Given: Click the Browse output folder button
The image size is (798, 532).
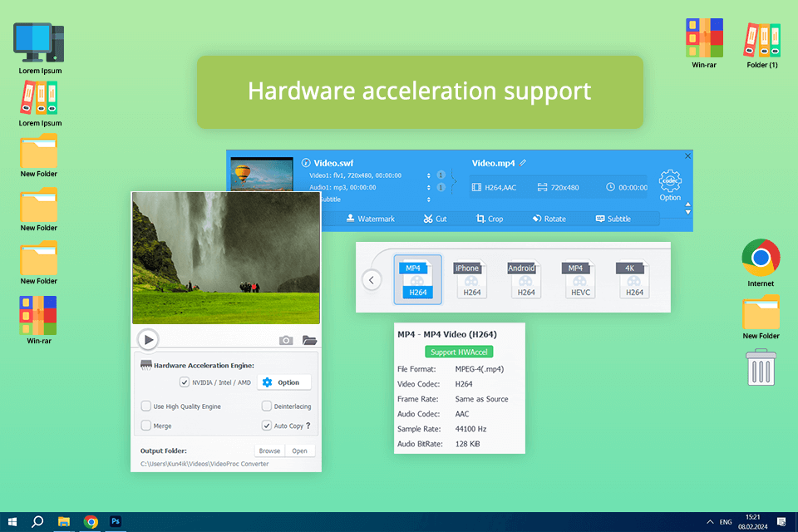Looking at the screenshot, I should coord(269,451).
